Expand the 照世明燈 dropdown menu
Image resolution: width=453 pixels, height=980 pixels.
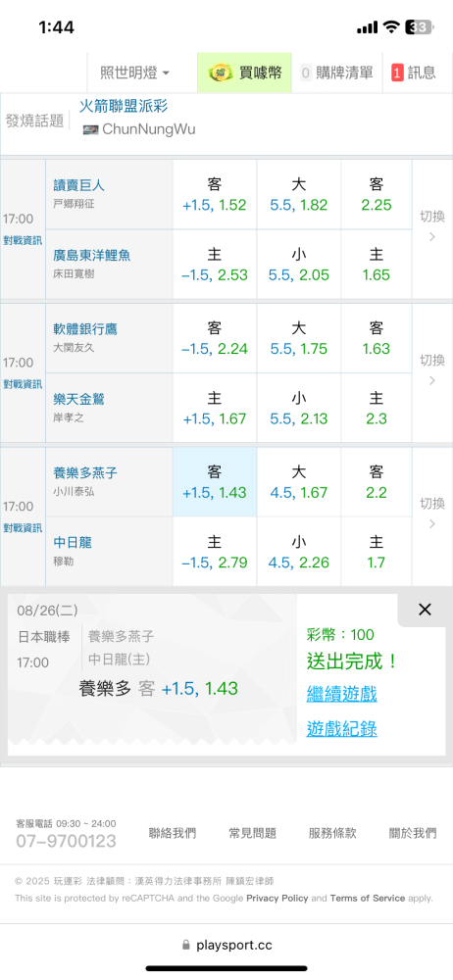[134, 73]
